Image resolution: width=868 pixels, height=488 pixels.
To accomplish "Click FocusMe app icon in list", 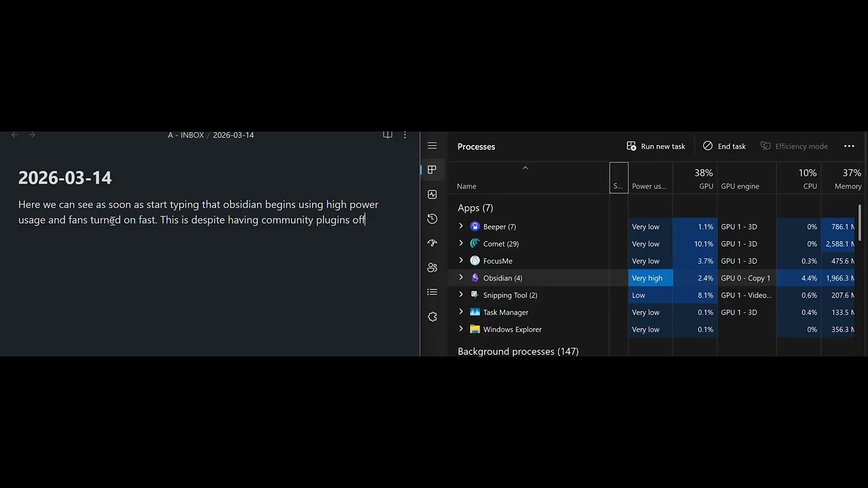I will point(475,260).
